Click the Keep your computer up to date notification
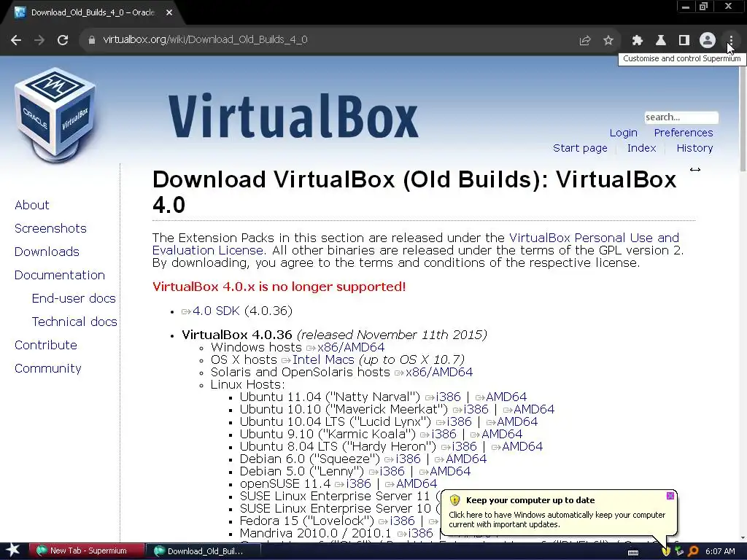Screen dimensions: 747x560 tap(559, 513)
